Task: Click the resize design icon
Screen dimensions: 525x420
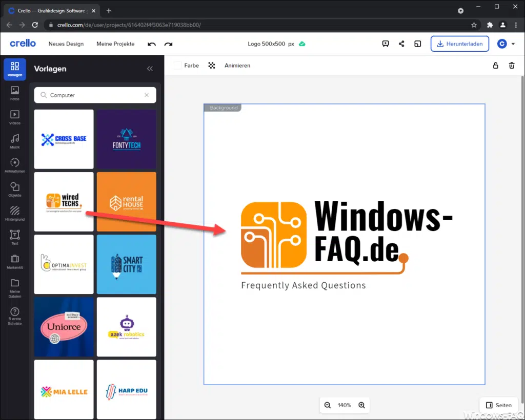Action: 417,44
